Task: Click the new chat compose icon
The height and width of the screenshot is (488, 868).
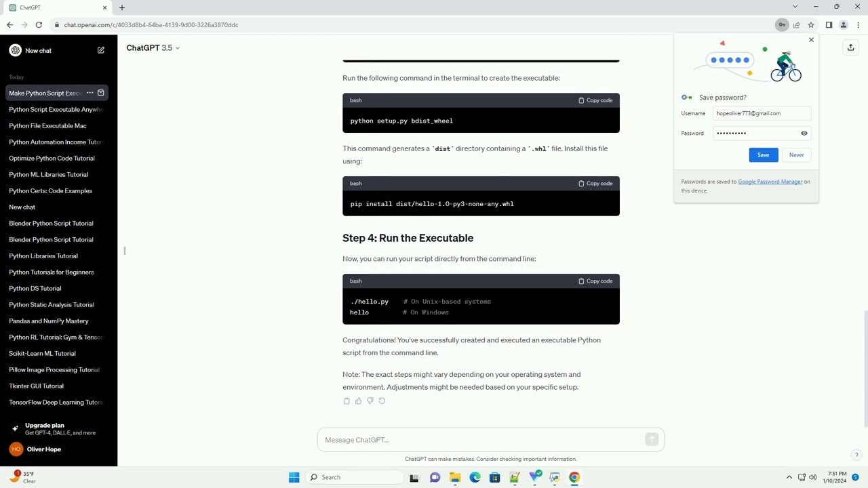Action: click(101, 50)
